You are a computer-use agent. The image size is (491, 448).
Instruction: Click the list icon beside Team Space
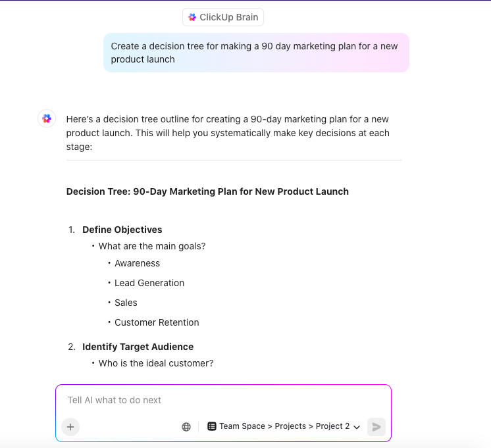[212, 426]
